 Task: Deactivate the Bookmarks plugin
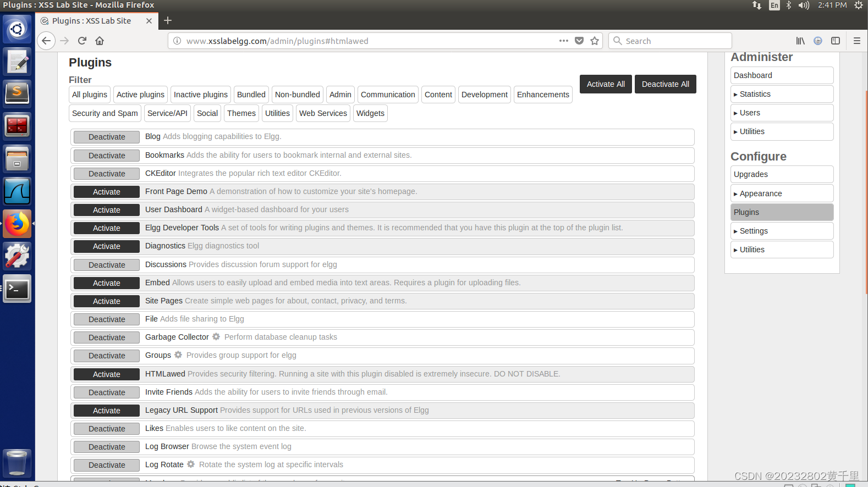[x=107, y=156]
